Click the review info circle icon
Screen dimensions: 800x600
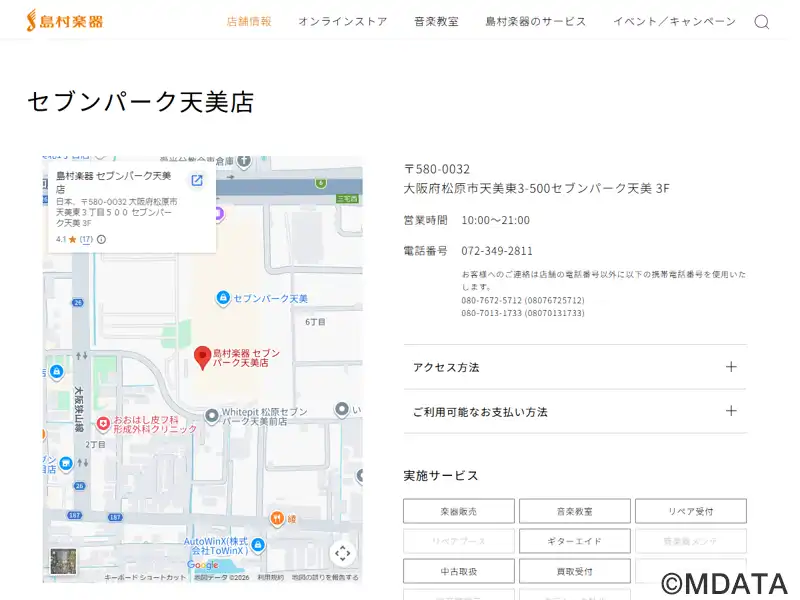tap(101, 240)
